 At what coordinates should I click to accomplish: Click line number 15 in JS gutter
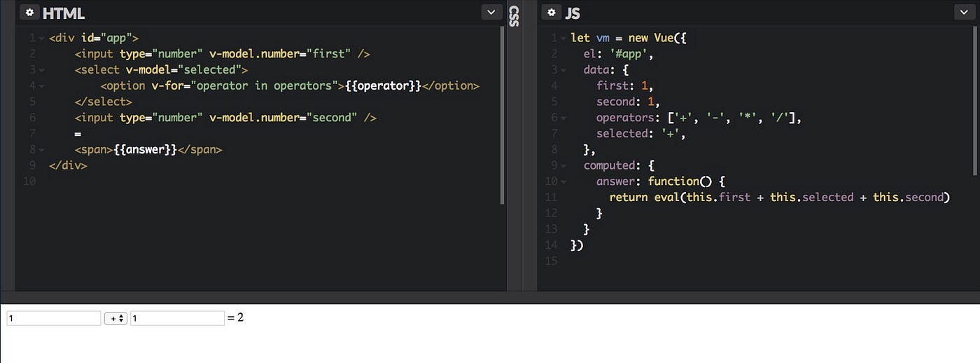[x=552, y=261]
